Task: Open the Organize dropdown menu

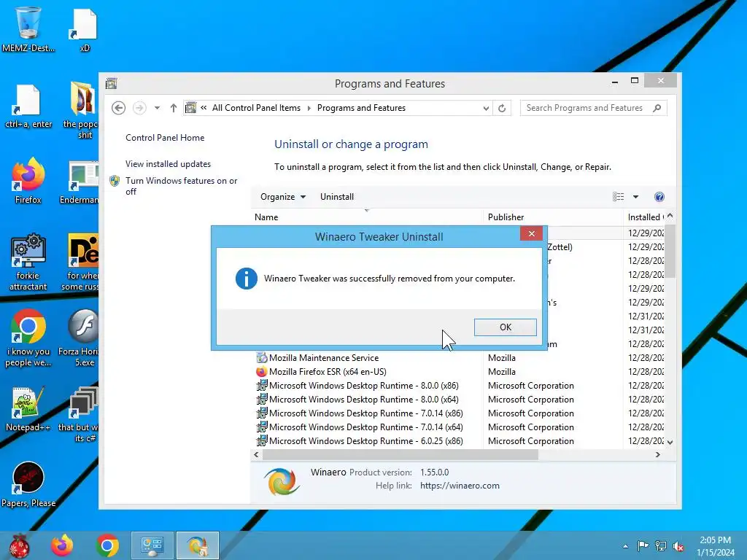Action: coord(282,197)
